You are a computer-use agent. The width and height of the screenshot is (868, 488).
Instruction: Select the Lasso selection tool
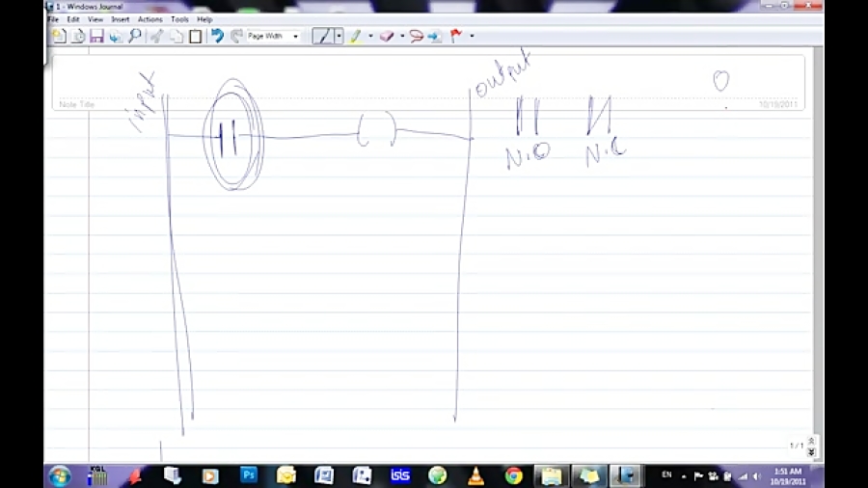point(416,37)
